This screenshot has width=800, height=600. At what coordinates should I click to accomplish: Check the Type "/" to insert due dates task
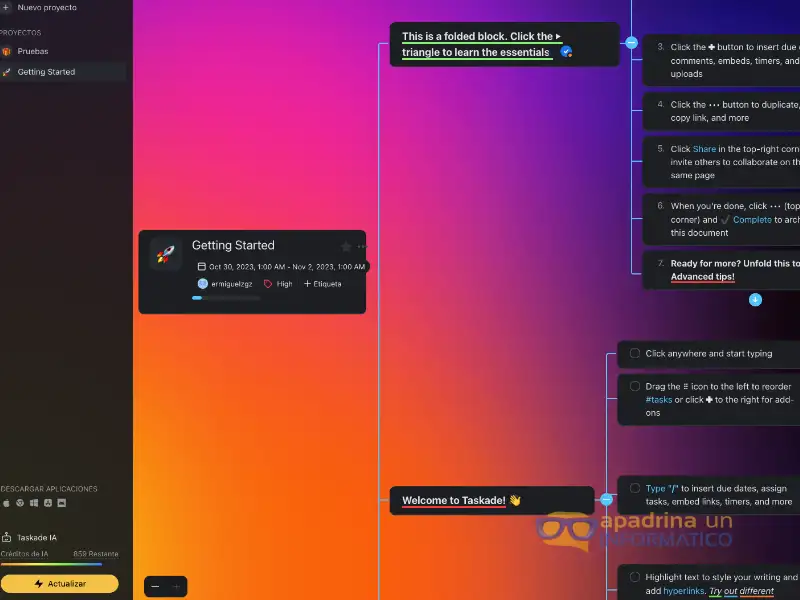635,488
